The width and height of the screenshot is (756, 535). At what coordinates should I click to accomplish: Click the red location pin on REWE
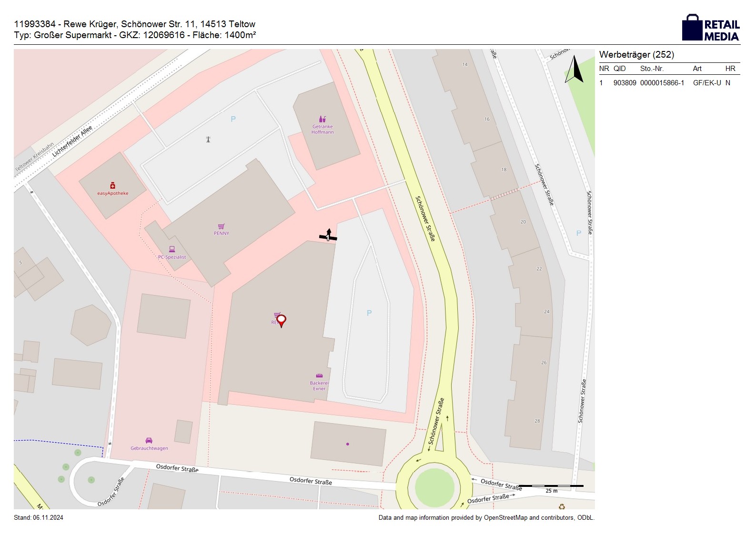click(282, 320)
